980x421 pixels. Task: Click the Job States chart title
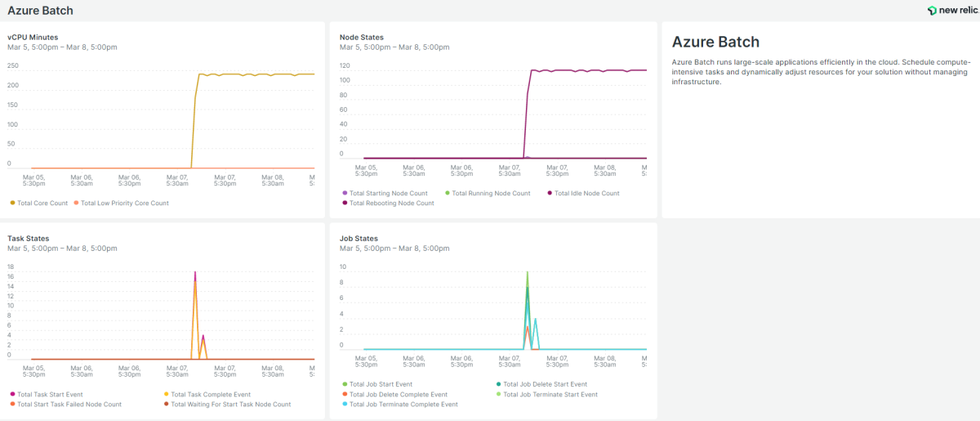point(359,239)
